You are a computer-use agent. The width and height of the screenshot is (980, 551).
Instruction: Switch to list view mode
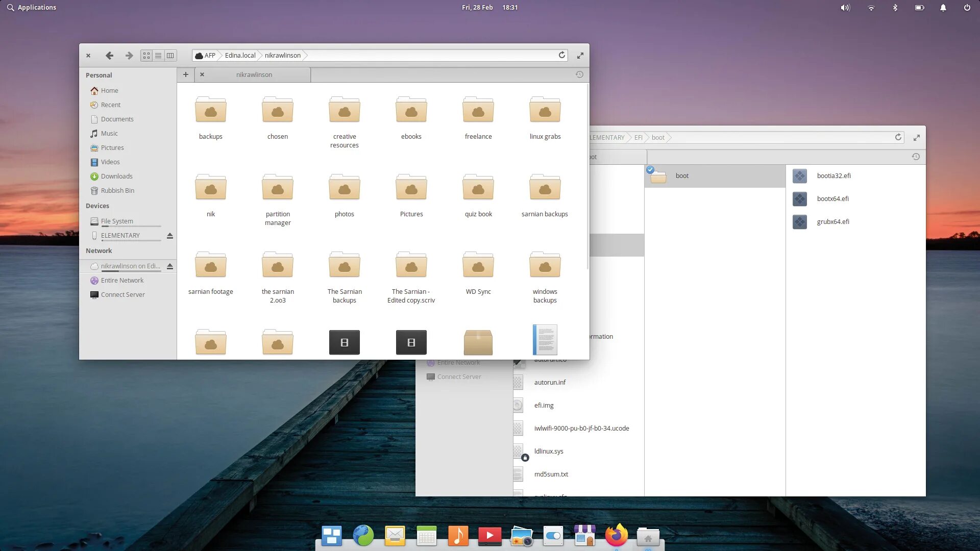point(158,55)
